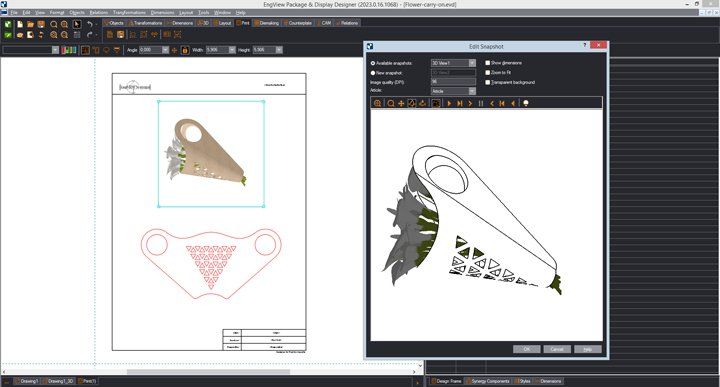720x387 pixels.
Task: Open the Synergy Components panel tab
Action: [488, 381]
